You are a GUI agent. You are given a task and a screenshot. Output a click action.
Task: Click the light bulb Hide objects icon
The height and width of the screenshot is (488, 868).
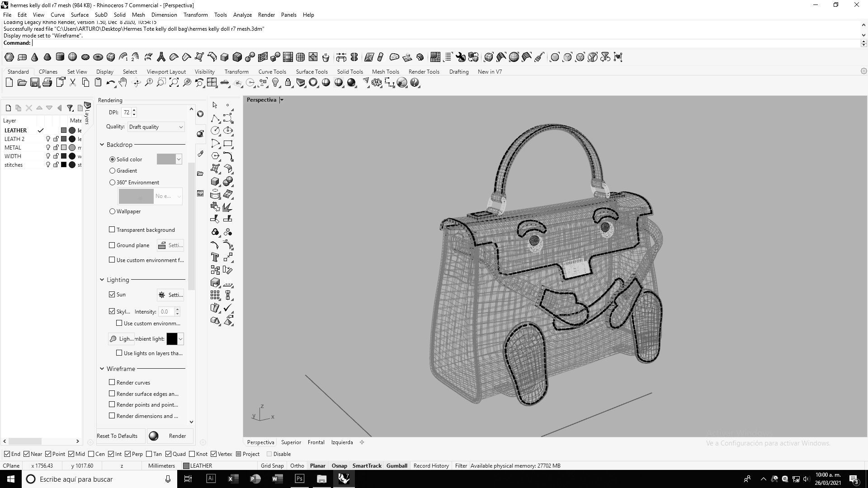[x=275, y=83]
